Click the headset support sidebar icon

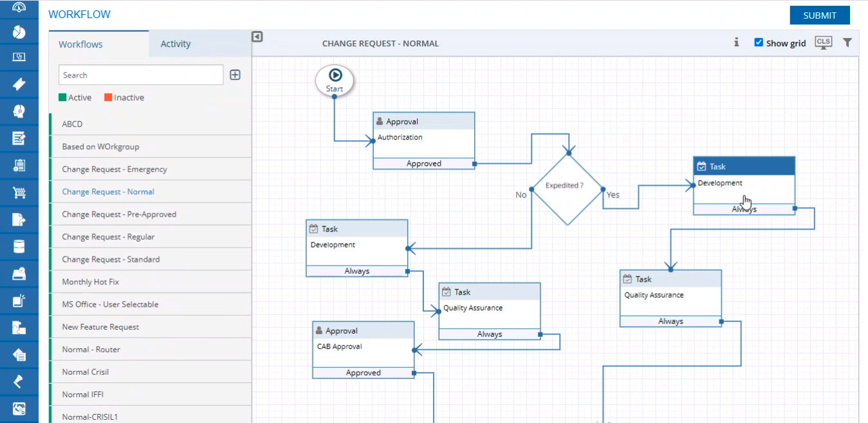[x=19, y=111]
